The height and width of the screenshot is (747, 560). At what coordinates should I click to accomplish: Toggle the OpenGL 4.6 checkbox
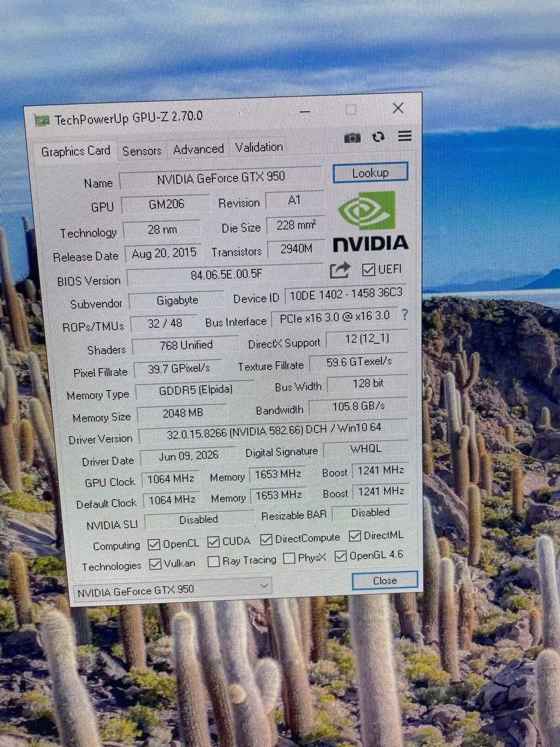[341, 556]
